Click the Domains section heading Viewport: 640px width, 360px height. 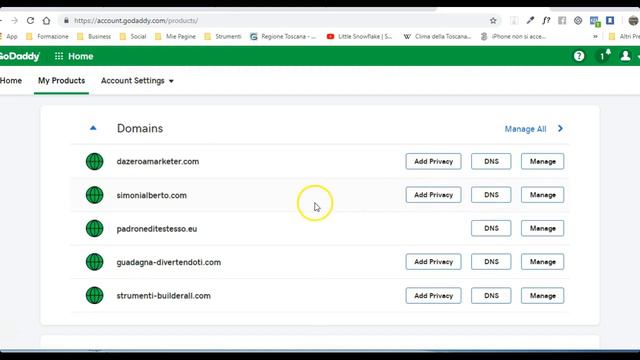[x=140, y=128]
